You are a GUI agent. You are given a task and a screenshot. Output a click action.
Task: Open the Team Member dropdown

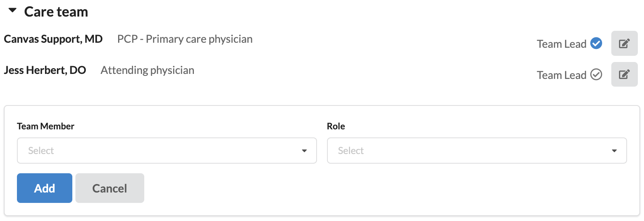pyautogui.click(x=162, y=151)
